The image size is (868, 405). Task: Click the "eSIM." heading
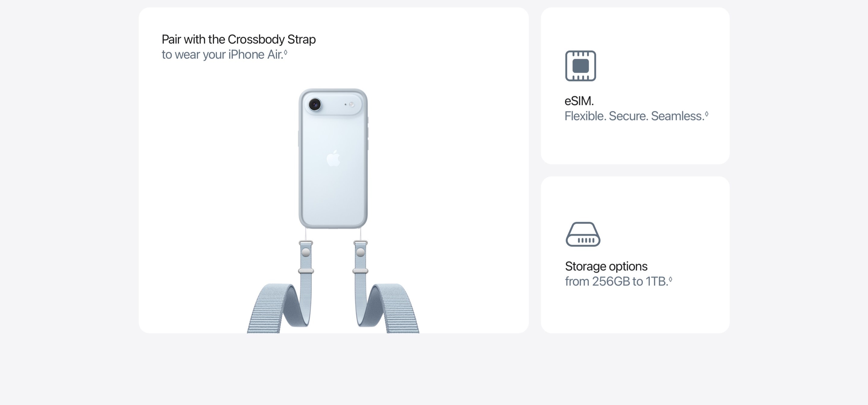[x=579, y=101]
